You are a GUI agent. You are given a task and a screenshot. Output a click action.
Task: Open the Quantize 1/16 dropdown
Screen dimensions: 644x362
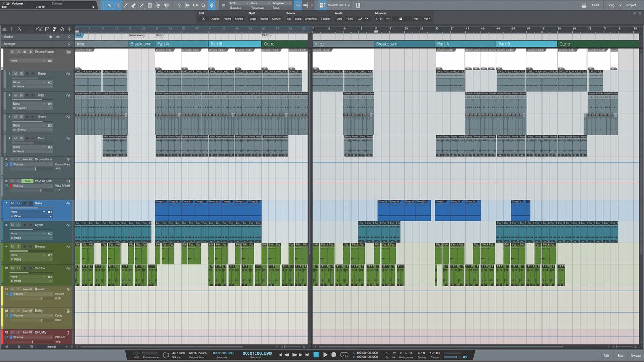tap(239, 3)
